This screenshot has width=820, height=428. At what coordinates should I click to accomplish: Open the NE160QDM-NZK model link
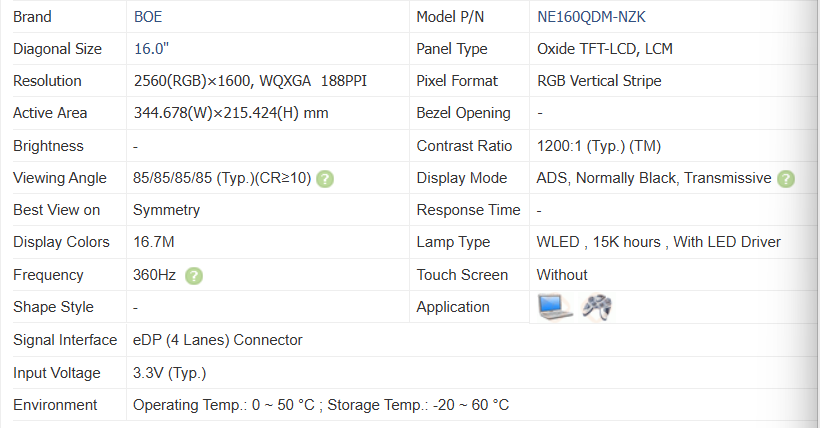(591, 17)
